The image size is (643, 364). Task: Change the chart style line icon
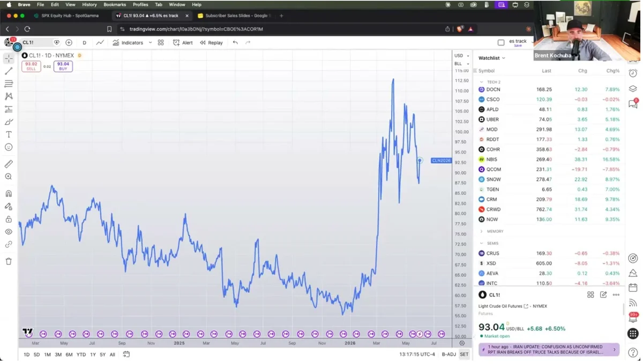(x=100, y=42)
